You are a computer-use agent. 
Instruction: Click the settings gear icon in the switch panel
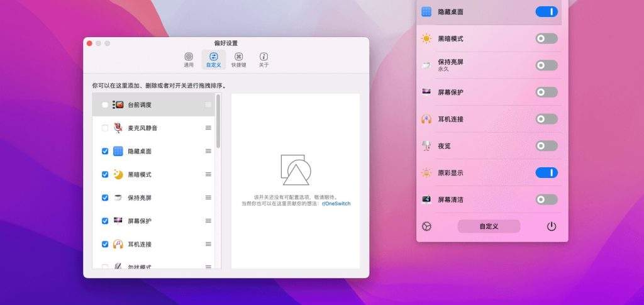tap(427, 226)
